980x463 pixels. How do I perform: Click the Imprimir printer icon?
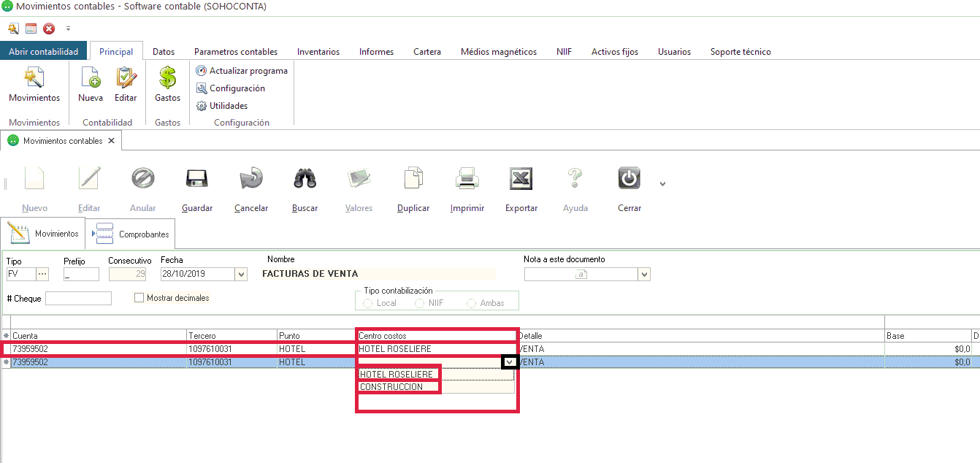point(467,180)
